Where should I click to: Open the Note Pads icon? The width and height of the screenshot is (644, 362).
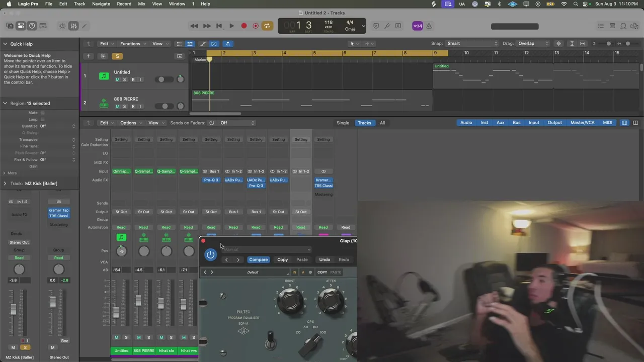click(x=612, y=26)
